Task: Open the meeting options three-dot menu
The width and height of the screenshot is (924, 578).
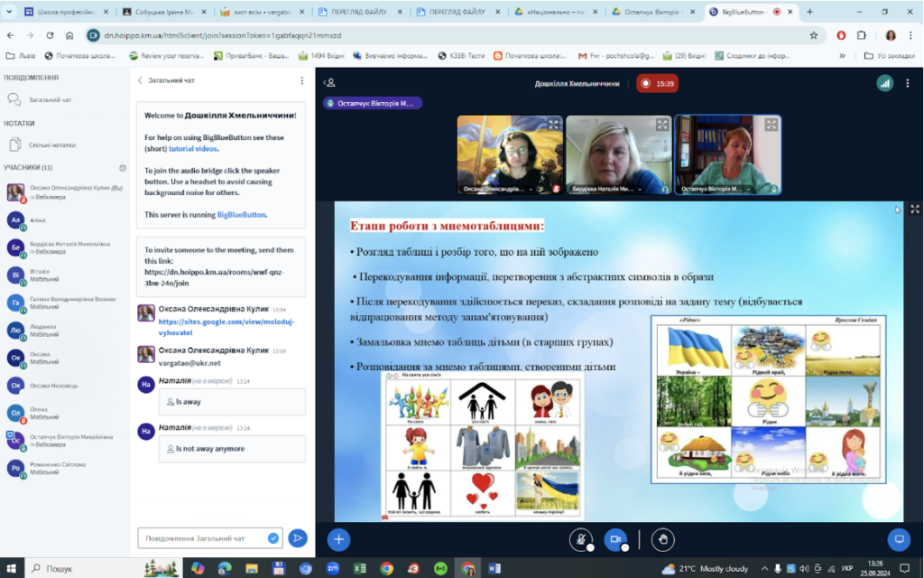Action: pyautogui.click(x=908, y=83)
